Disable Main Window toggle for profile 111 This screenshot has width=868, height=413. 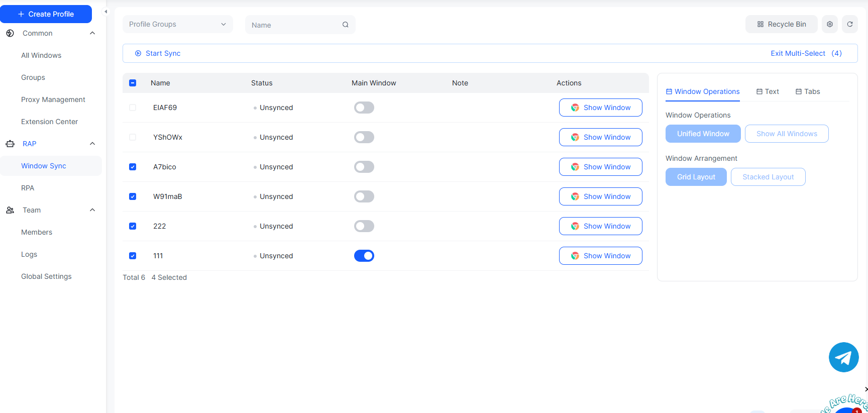364,256
